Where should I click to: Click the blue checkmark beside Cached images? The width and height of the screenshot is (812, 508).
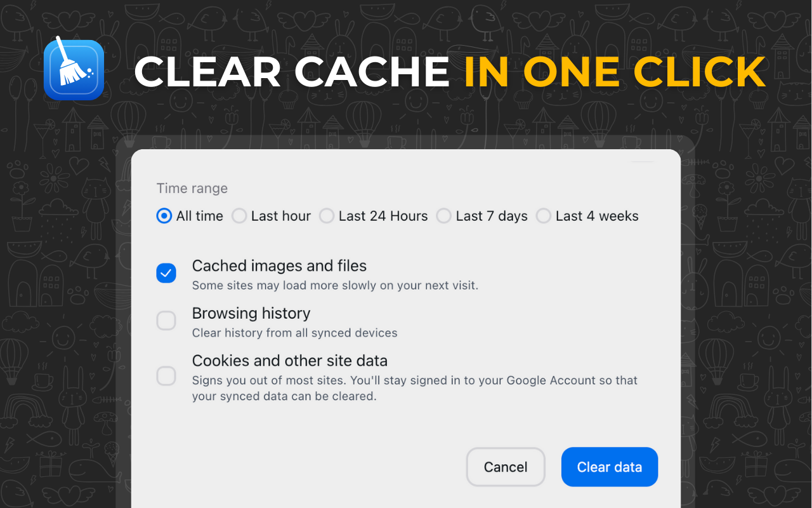166,273
